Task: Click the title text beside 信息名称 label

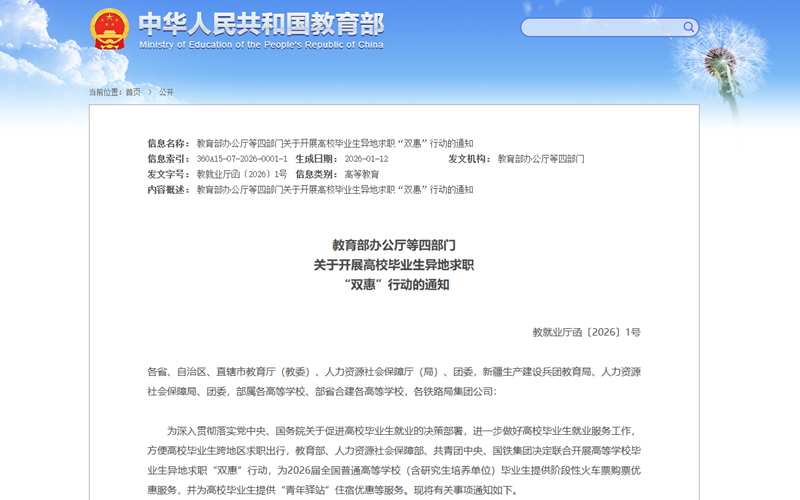Action: (x=334, y=144)
